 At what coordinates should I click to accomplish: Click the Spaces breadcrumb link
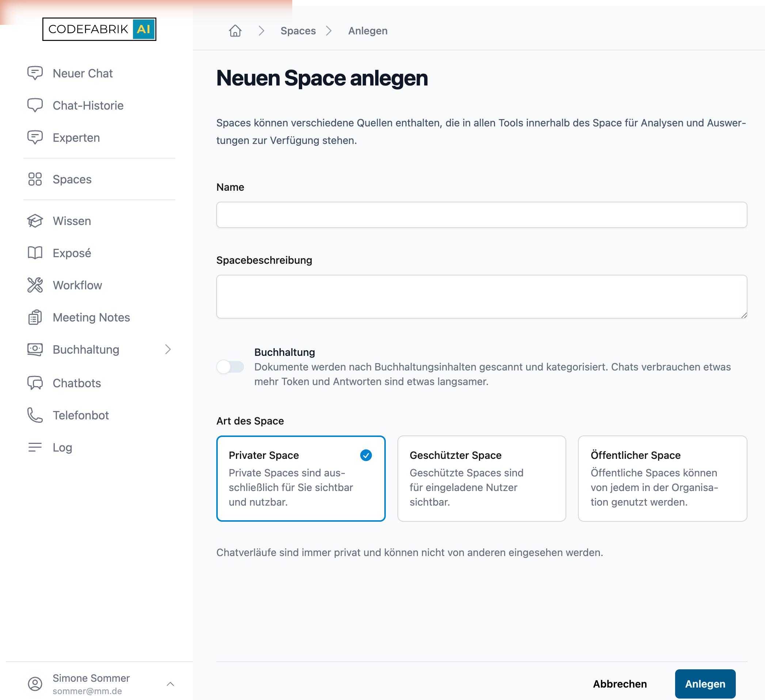point(298,31)
